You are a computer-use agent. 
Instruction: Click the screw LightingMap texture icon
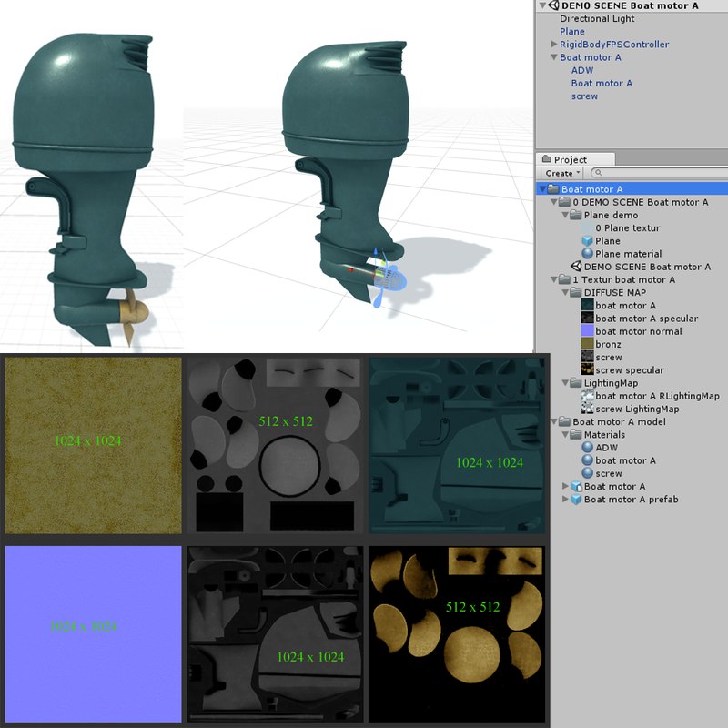click(588, 409)
